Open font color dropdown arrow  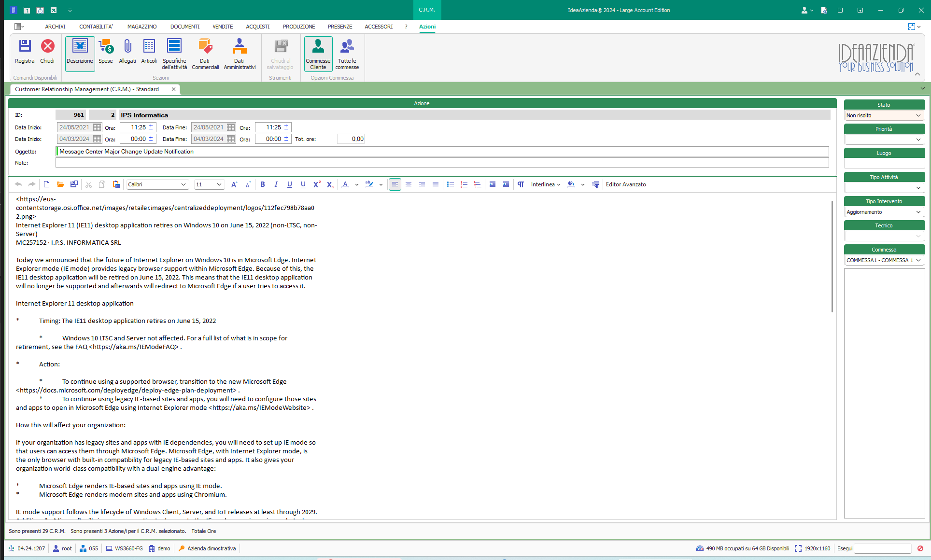tap(357, 184)
